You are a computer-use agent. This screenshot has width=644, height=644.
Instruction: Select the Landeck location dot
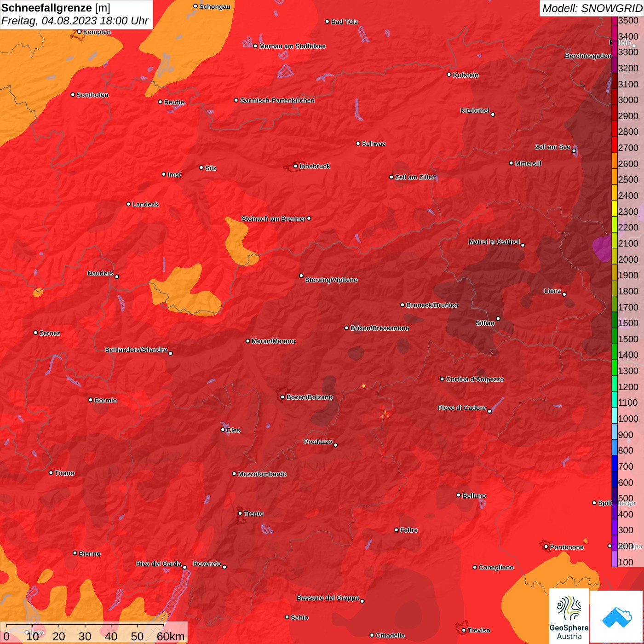(x=128, y=204)
